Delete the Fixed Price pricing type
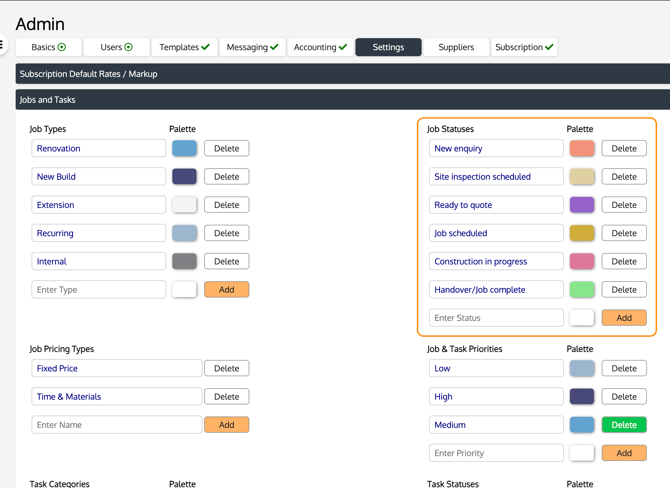This screenshot has width=670, height=488. (x=226, y=368)
